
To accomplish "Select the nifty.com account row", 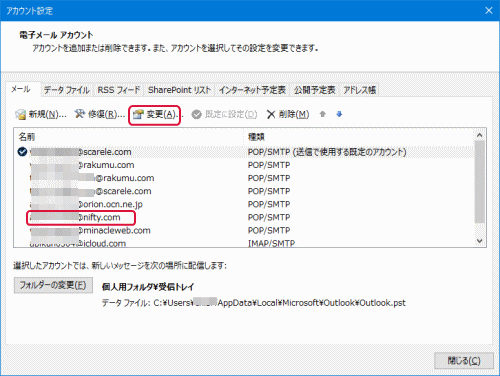I will click(243, 217).
